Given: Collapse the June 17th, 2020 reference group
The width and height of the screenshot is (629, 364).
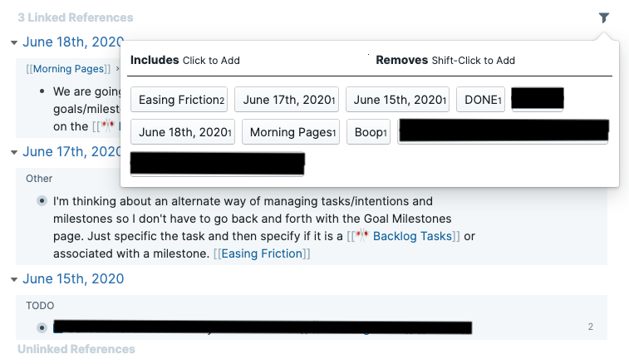Looking at the screenshot, I should tap(14, 152).
